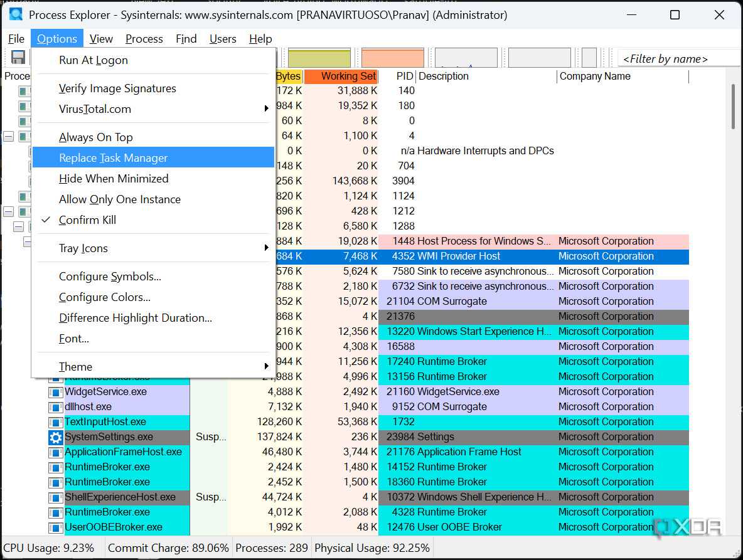Click the Save toolbar floppy disk icon
The width and height of the screenshot is (743, 560).
(18, 57)
